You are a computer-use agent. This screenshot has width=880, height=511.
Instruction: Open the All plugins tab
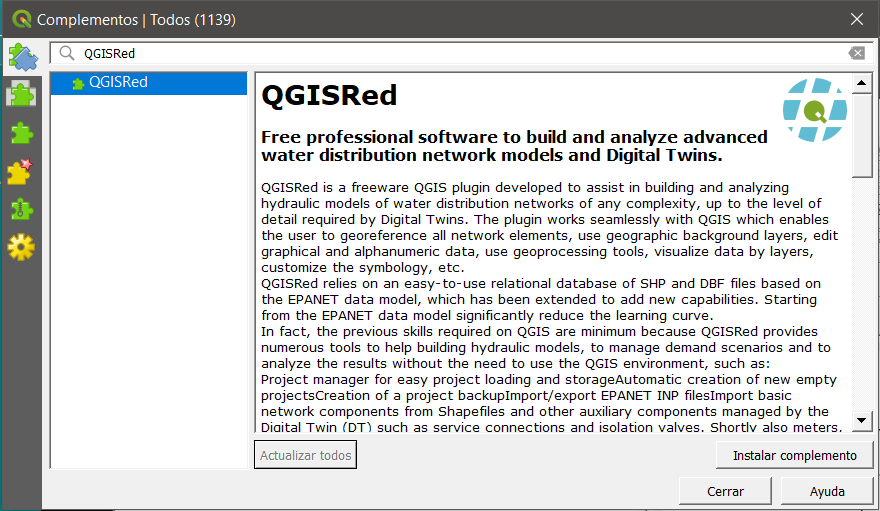tap(22, 57)
